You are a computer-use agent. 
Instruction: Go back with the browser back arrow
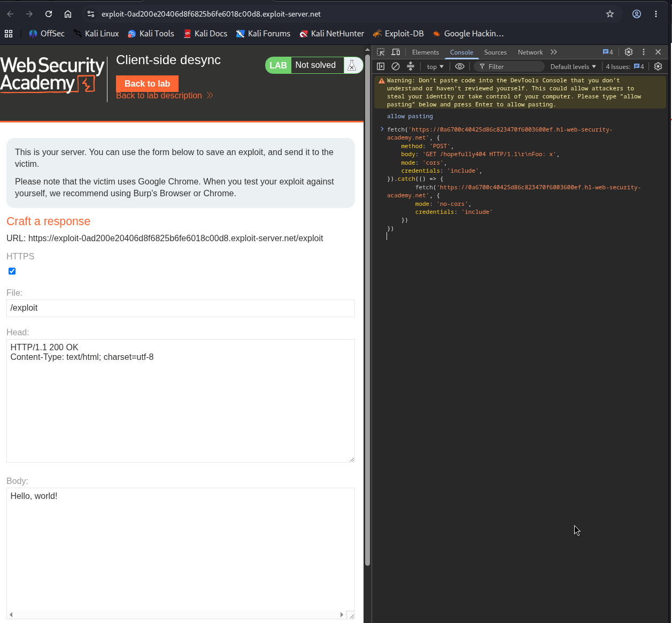pos(10,14)
